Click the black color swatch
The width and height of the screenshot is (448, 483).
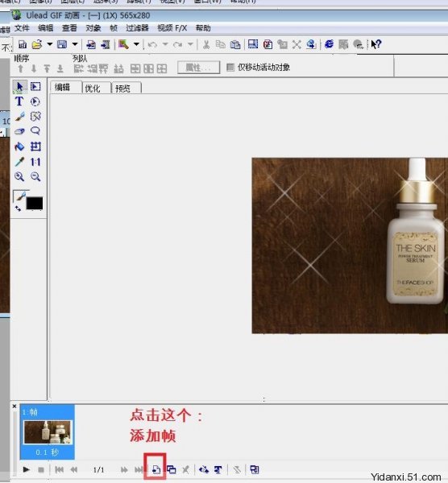coord(35,204)
